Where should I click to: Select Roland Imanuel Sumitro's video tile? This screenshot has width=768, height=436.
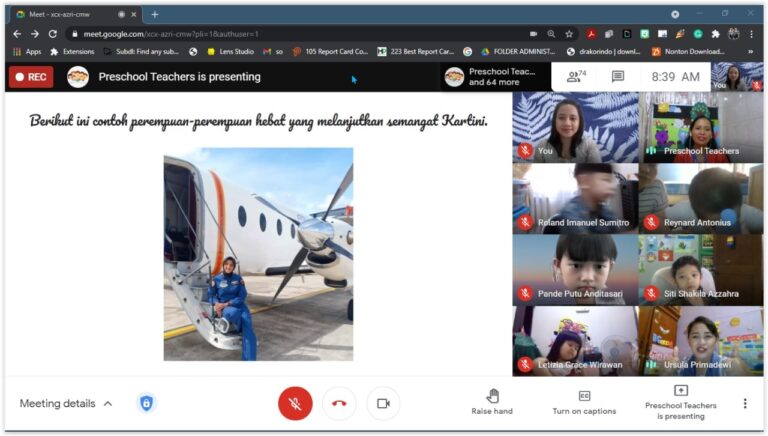pos(575,199)
